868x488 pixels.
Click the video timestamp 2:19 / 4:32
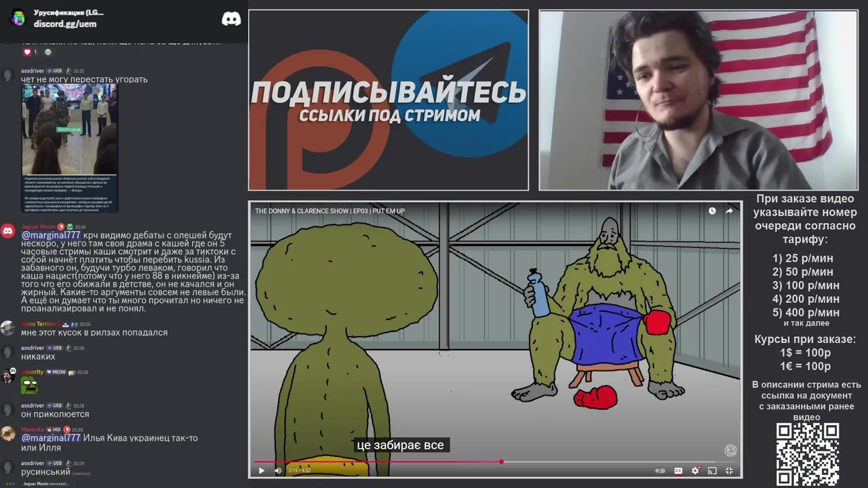tap(299, 470)
